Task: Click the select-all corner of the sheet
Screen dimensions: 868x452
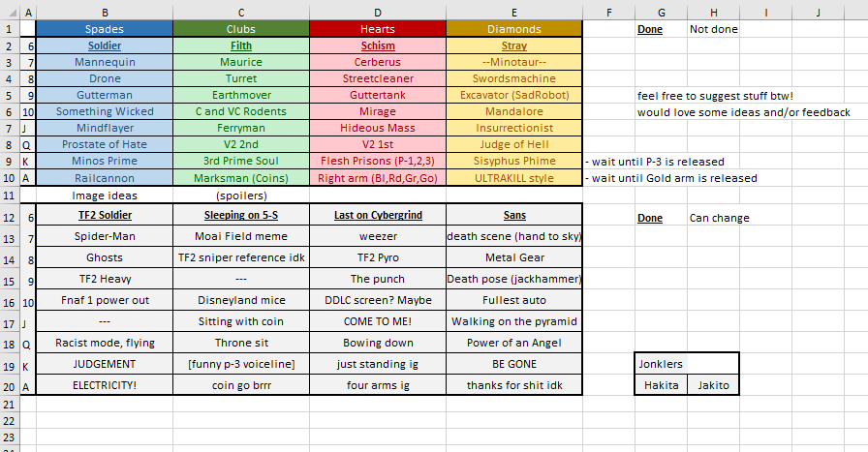Action: [x=8, y=12]
